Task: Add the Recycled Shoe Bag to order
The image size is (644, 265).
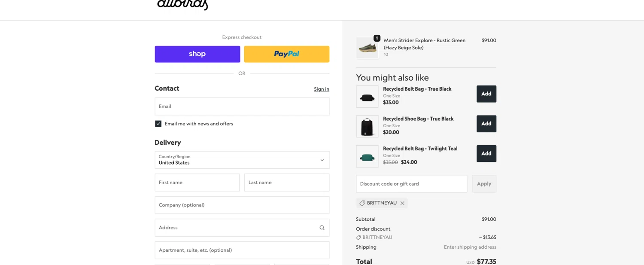Action: tap(486, 124)
